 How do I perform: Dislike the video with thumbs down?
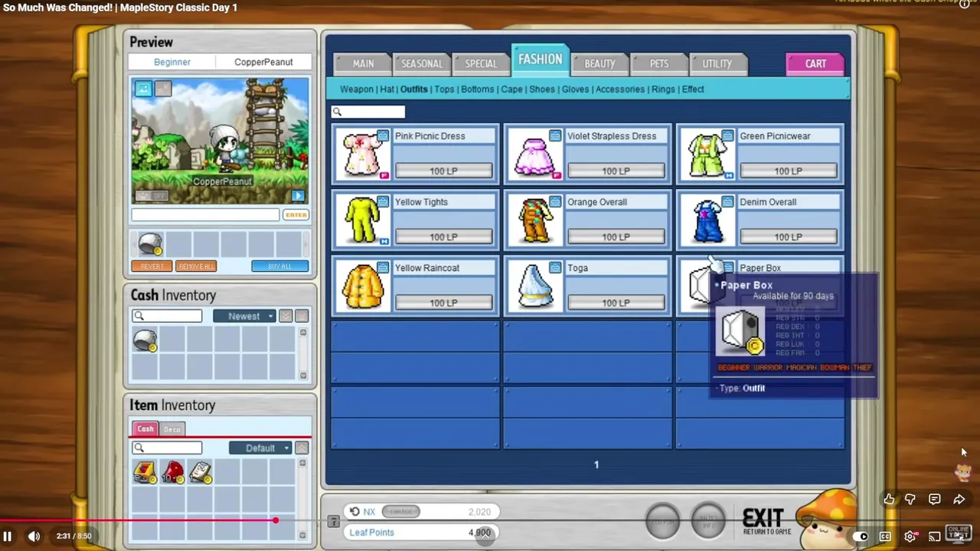click(x=910, y=499)
